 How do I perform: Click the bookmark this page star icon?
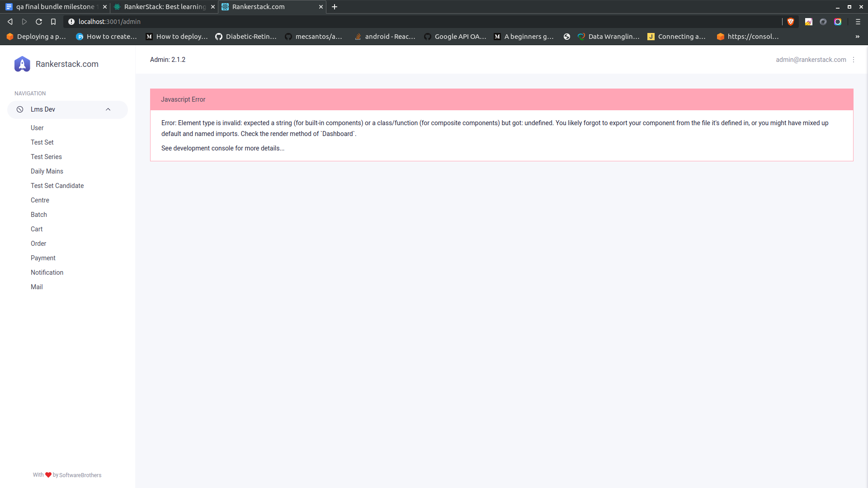(x=53, y=21)
